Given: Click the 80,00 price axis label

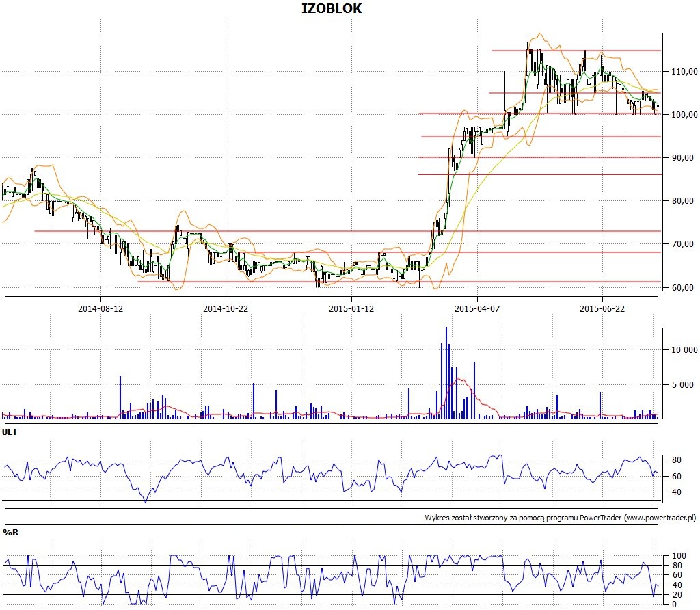Looking at the screenshot, I should click(683, 201).
